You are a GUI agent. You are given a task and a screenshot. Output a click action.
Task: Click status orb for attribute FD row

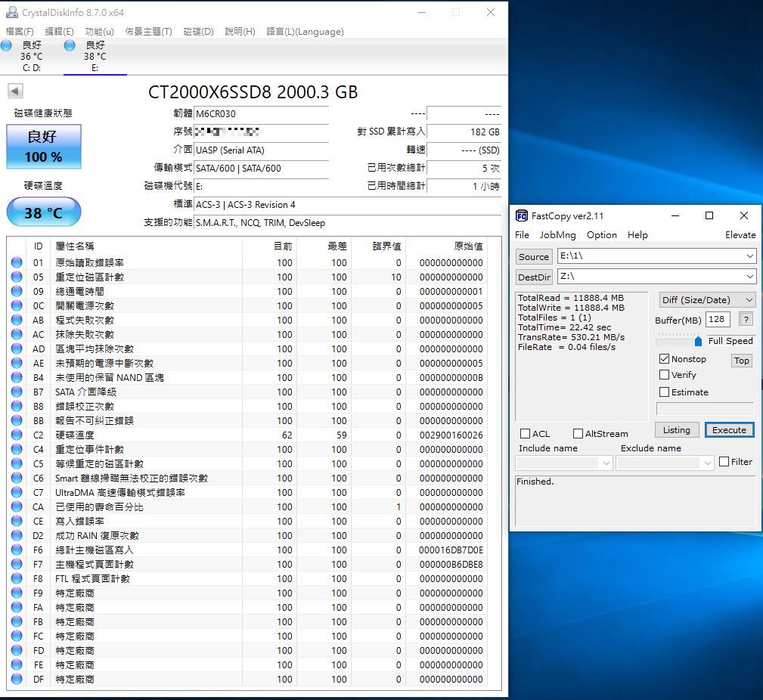tap(17, 650)
